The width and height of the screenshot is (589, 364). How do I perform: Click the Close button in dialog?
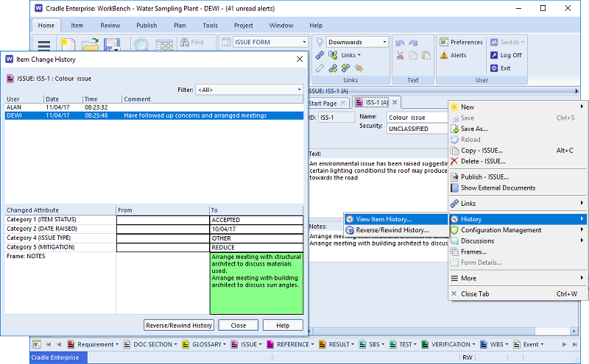pos(238,325)
